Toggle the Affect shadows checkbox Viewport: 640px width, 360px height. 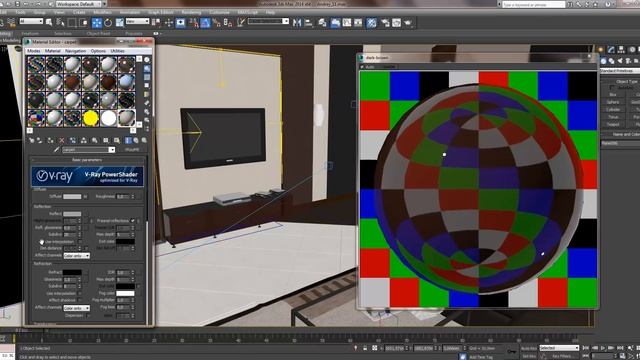(x=80, y=300)
